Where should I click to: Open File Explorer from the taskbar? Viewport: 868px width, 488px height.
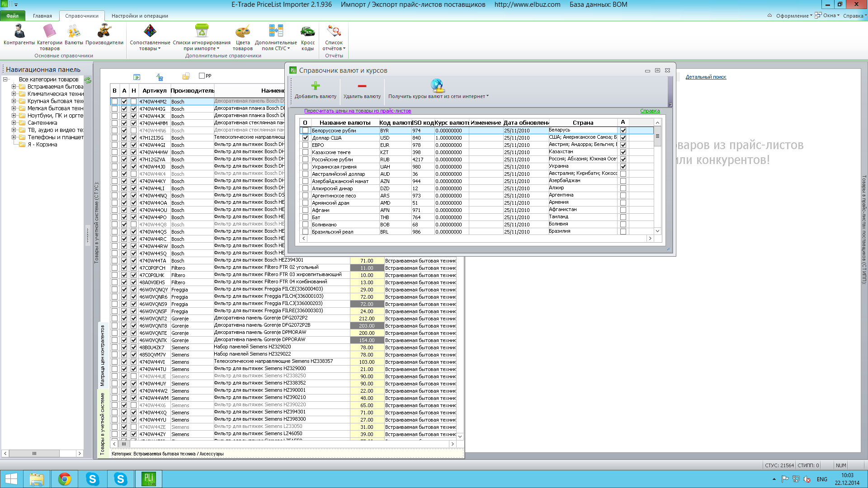coord(37,479)
